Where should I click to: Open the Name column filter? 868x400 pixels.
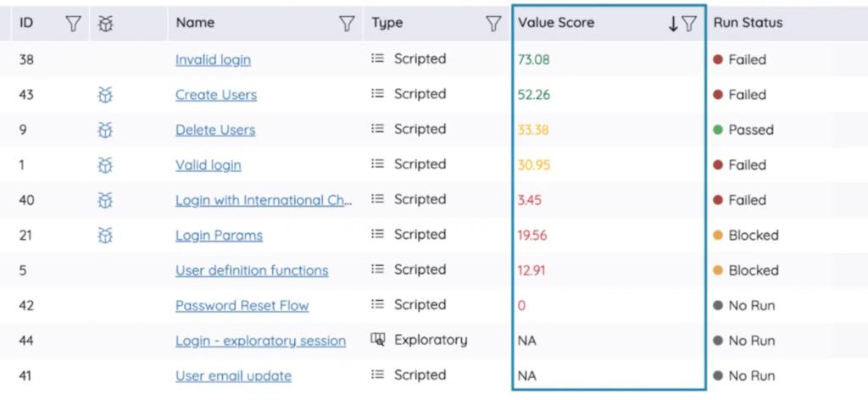[x=347, y=24]
